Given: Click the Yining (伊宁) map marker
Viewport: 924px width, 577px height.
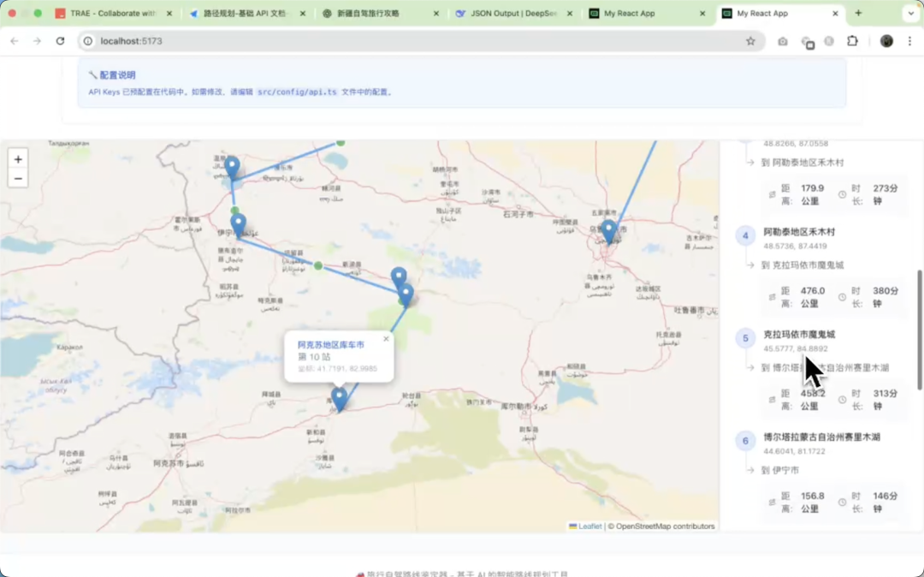Looking at the screenshot, I should (x=238, y=225).
